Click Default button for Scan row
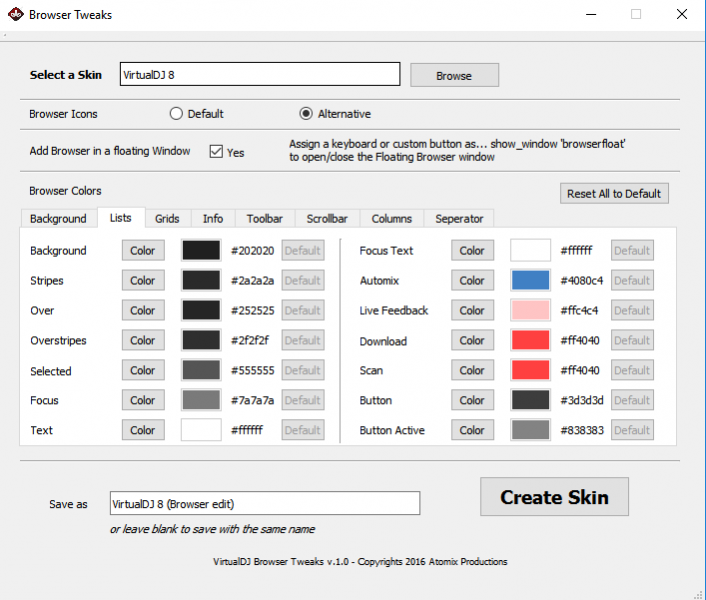Viewport: 706px width, 600px height. [x=632, y=370]
